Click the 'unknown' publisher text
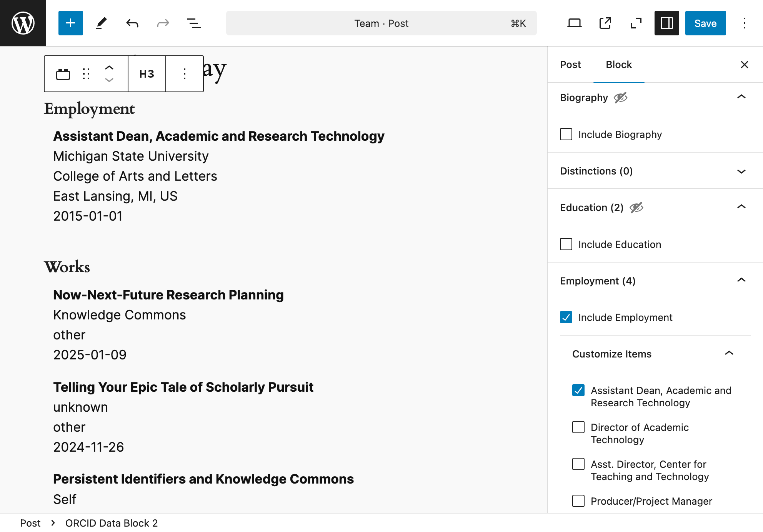The image size is (763, 532). [x=80, y=407]
